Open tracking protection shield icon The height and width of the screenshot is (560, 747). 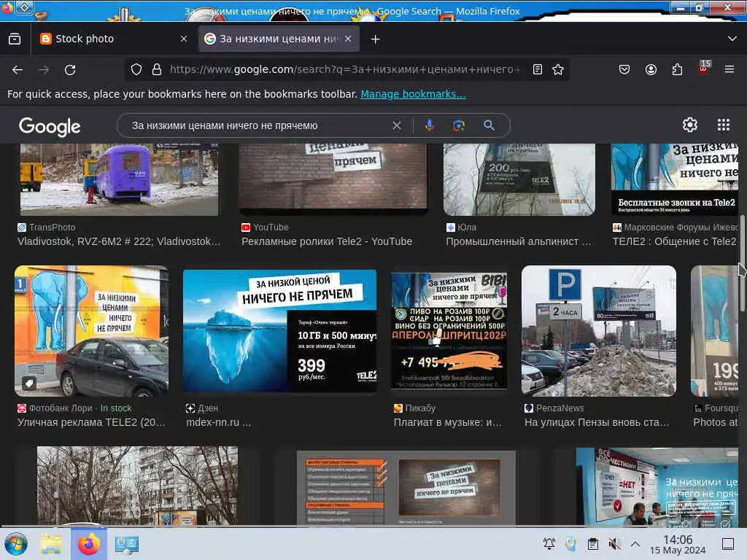[136, 69]
